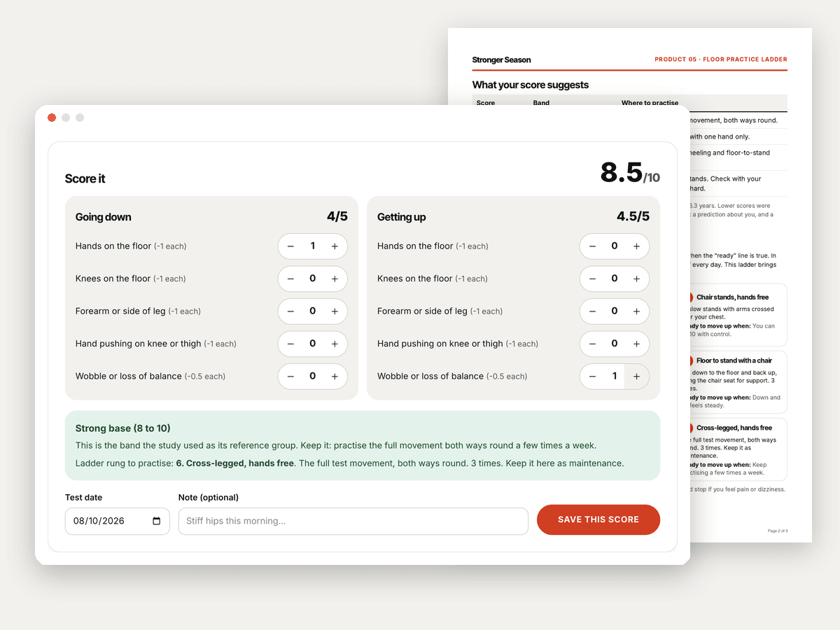Decrease Getting up Forearm or side of leg

coord(592,311)
